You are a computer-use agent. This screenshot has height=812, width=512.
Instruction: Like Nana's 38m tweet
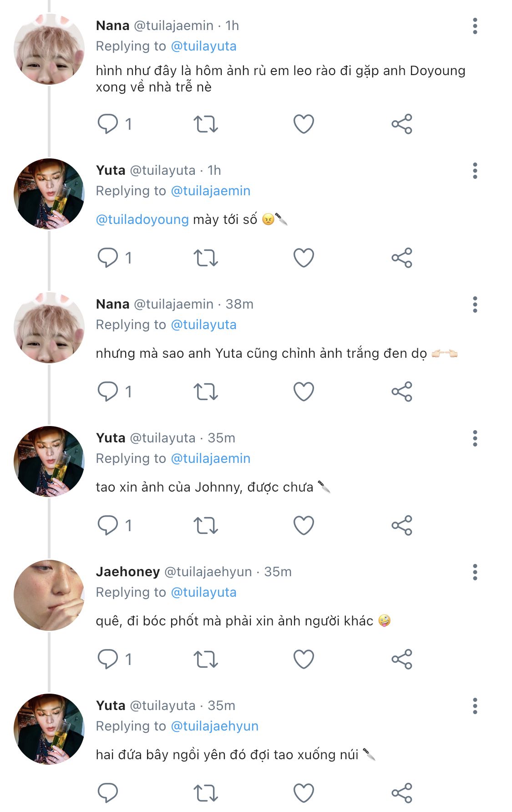[x=304, y=391]
